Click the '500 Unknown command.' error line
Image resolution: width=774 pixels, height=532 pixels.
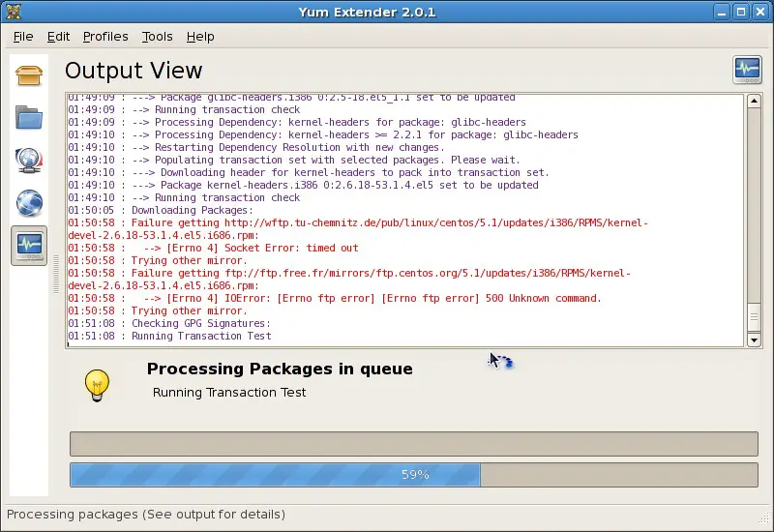pyautogui.click(x=335, y=298)
